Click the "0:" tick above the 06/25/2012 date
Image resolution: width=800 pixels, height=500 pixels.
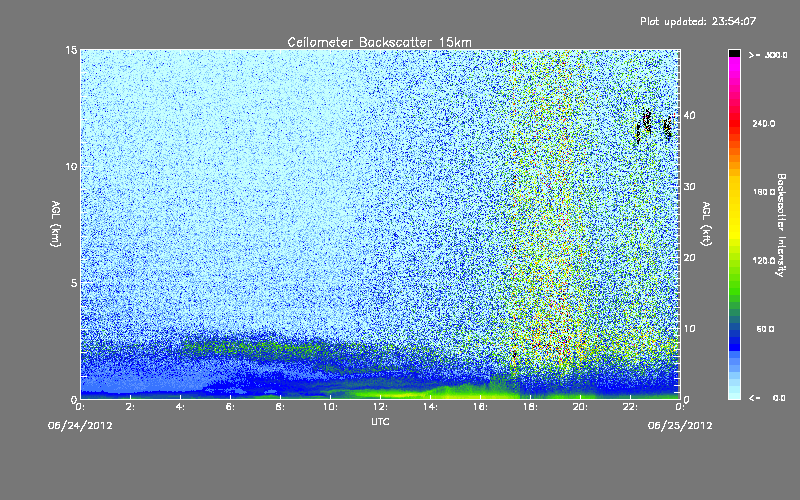coord(680,407)
